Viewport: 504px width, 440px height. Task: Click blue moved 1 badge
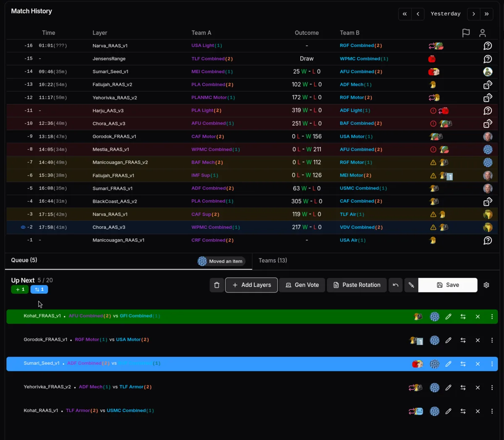tap(39, 290)
